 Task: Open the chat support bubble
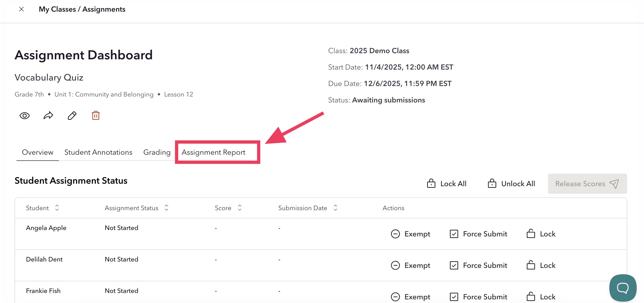coord(623,288)
